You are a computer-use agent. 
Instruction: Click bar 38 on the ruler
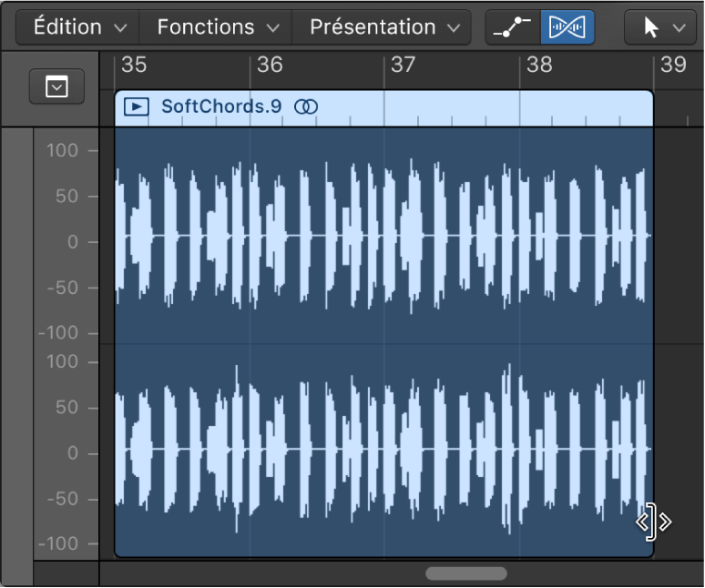pyautogui.click(x=539, y=65)
